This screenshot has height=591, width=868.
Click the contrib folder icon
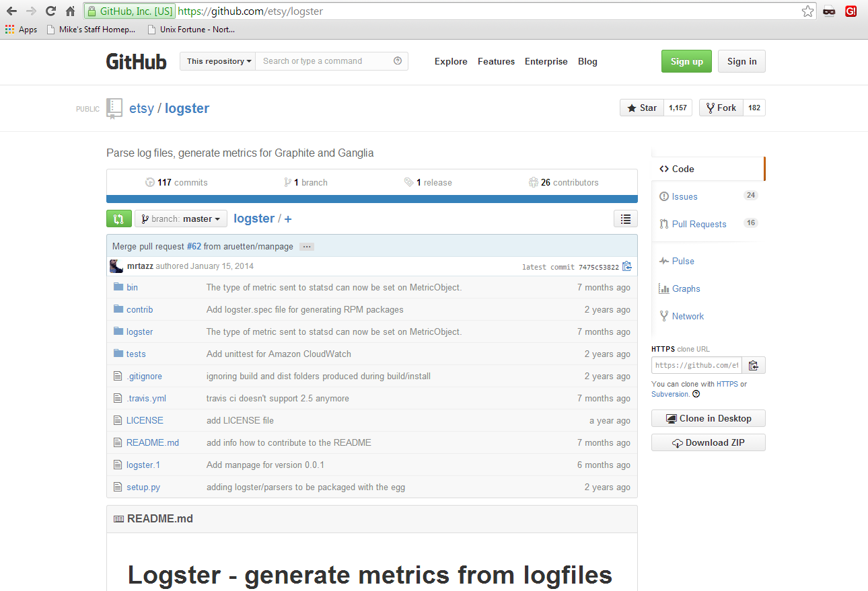click(118, 309)
